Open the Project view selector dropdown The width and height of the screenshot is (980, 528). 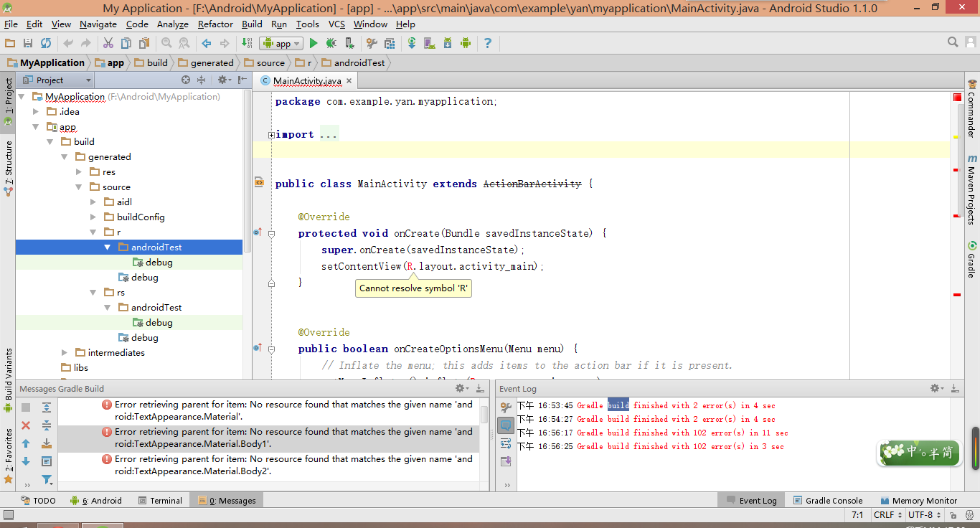pos(59,80)
